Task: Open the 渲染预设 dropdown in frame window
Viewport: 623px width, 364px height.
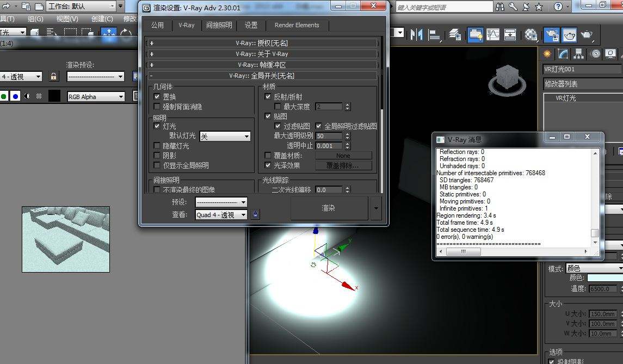Action: pos(96,76)
